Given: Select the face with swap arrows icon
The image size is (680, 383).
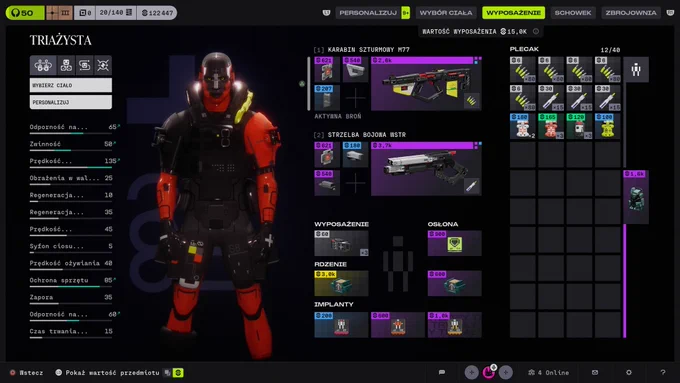Looking at the screenshot, I should (85, 65).
